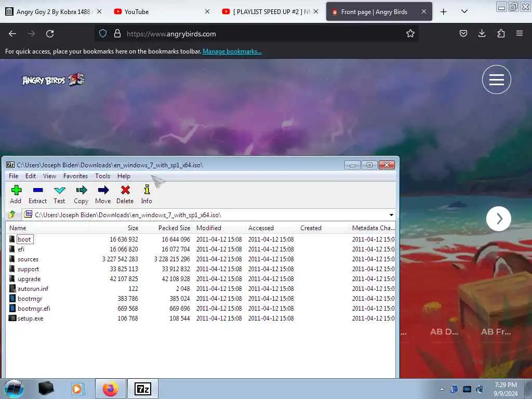This screenshot has height=399, width=532.
Task: Close the YouTube tab
Action: (x=207, y=11)
